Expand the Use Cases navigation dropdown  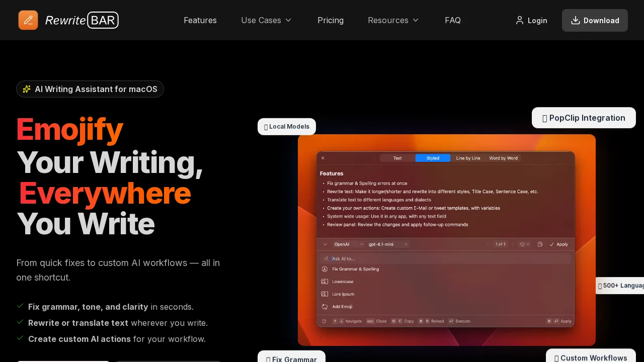click(x=266, y=20)
